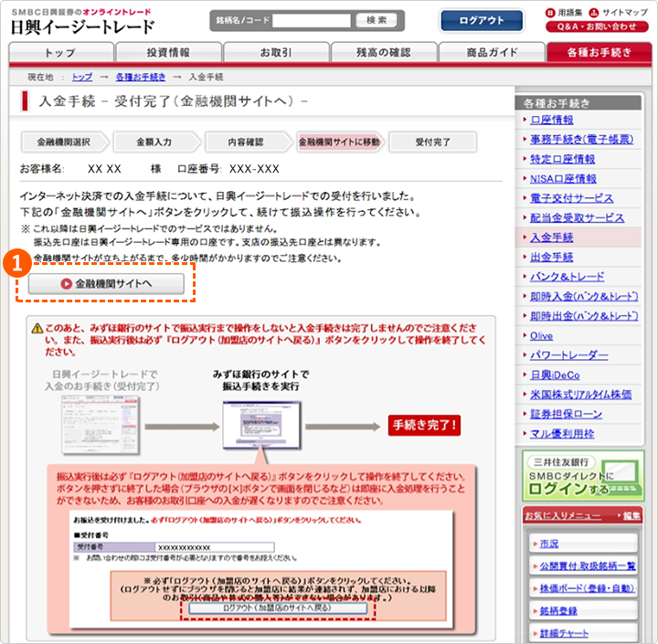Open 即時入金(バンク&トレード) sidebar link
This screenshot has height=644, width=658.
point(584,296)
